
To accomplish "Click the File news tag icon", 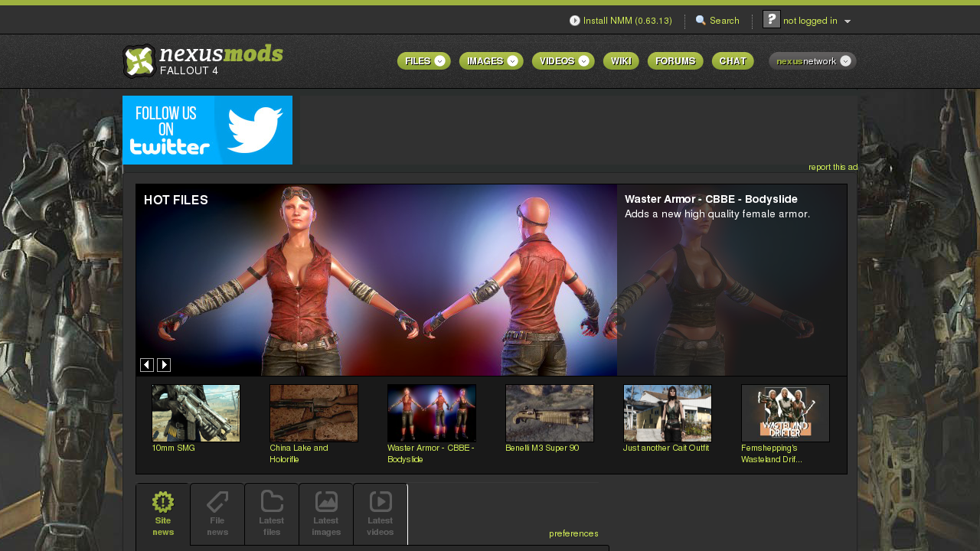I will point(217,502).
